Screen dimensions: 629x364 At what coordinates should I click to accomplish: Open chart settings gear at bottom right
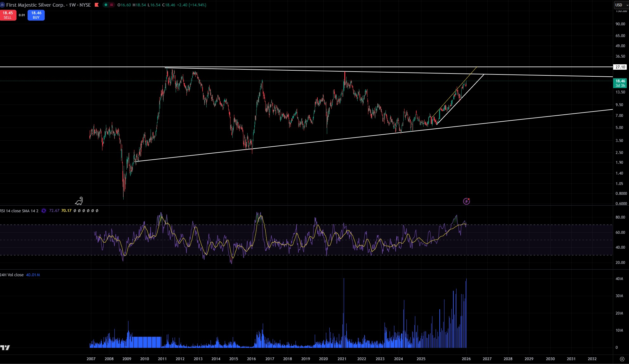click(x=622, y=359)
